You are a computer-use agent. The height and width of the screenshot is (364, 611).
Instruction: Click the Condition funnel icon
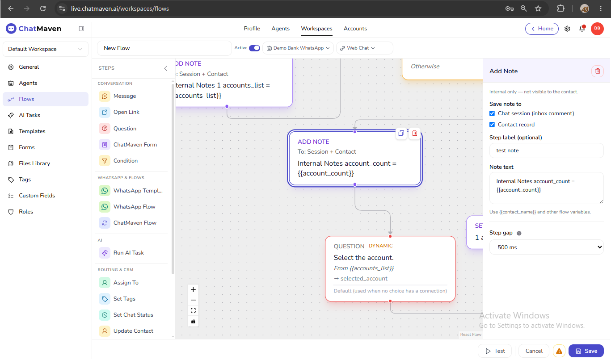(x=105, y=161)
